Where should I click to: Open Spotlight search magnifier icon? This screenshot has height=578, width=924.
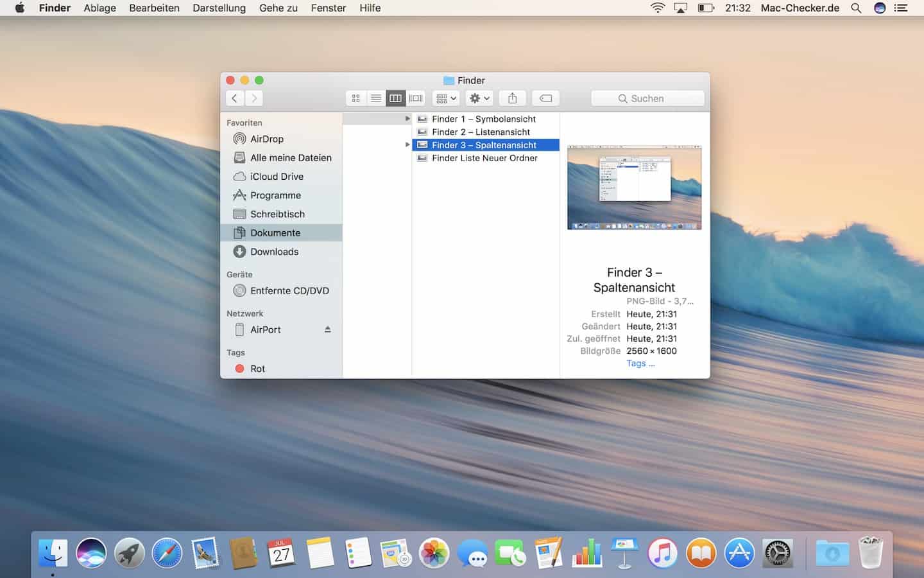click(x=856, y=8)
